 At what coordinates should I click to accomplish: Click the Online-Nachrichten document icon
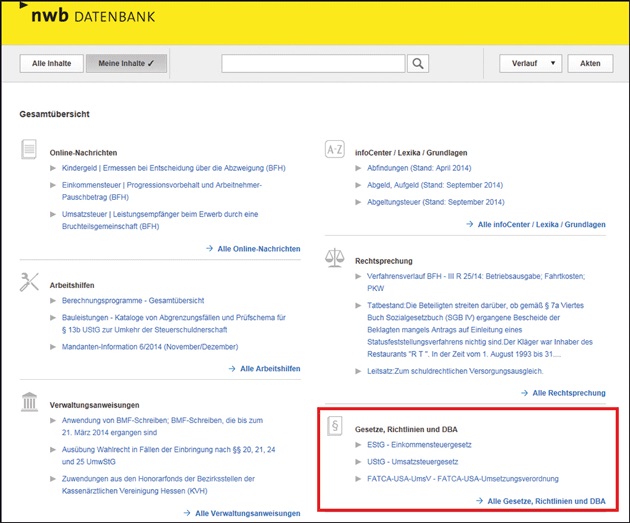(29, 150)
